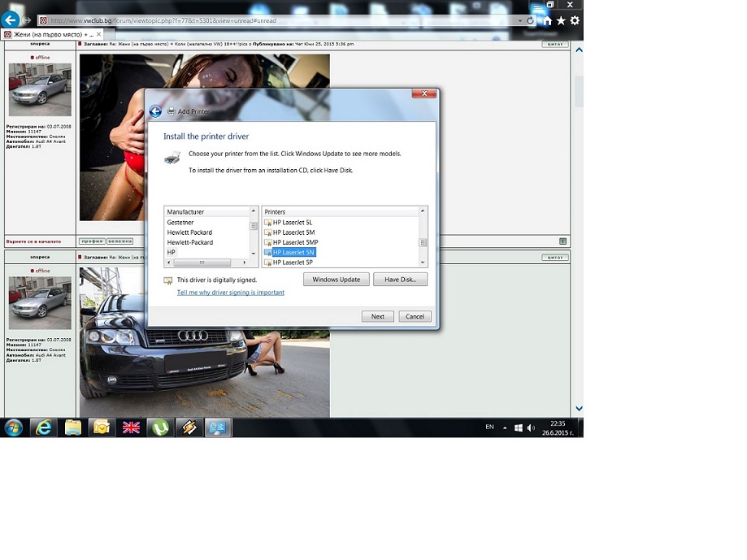Click the back arrow in Add Printer wizard
The image size is (747, 560).
(155, 112)
